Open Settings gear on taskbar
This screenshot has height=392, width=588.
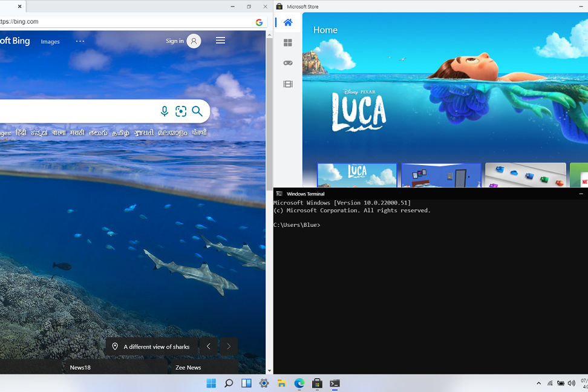pos(264,383)
